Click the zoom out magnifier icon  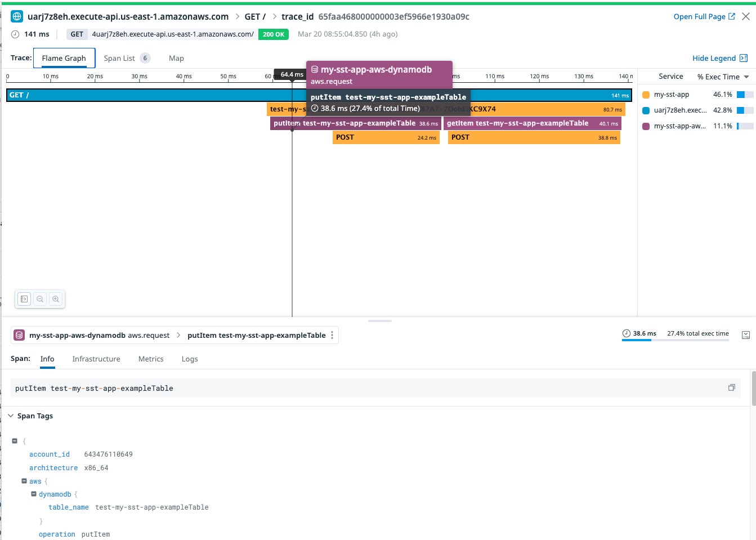[40, 299]
